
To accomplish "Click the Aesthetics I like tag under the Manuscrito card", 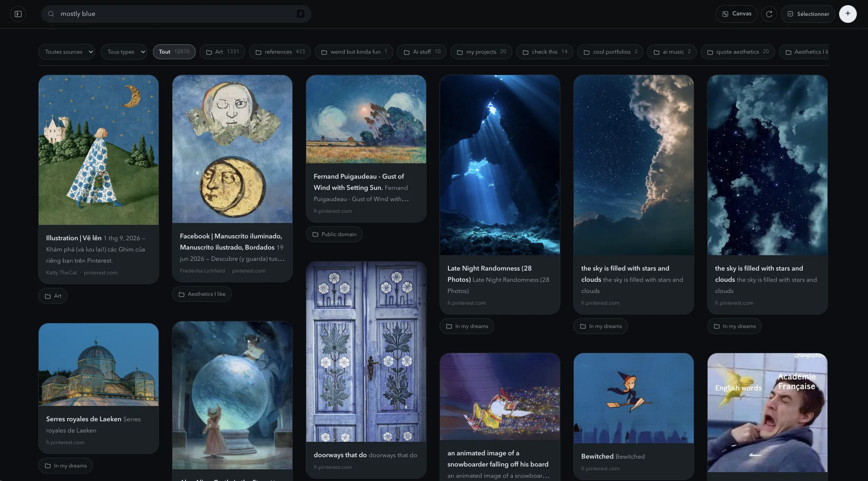I will [x=202, y=294].
